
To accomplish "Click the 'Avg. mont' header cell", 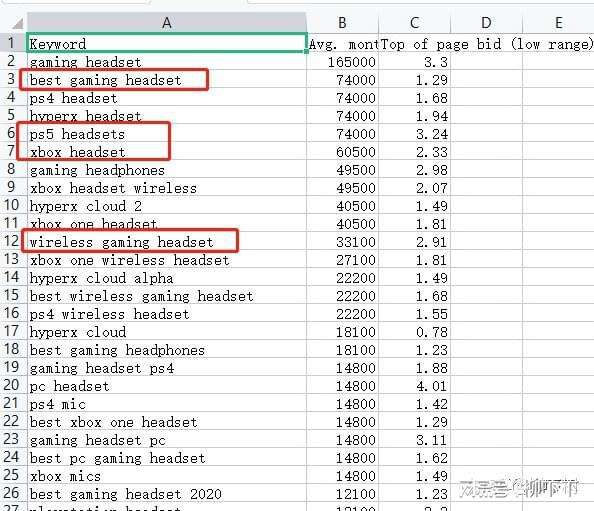I will [x=342, y=44].
